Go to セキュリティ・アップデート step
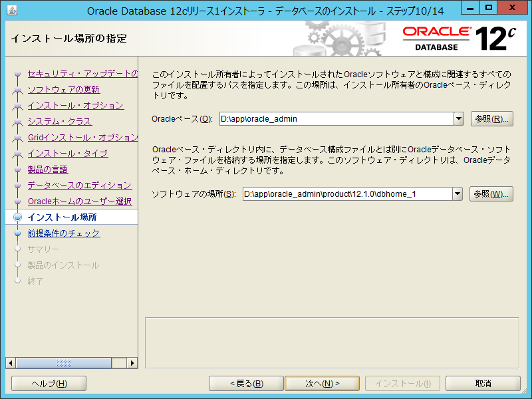Viewport: 532px width, 399px height. tap(82, 74)
